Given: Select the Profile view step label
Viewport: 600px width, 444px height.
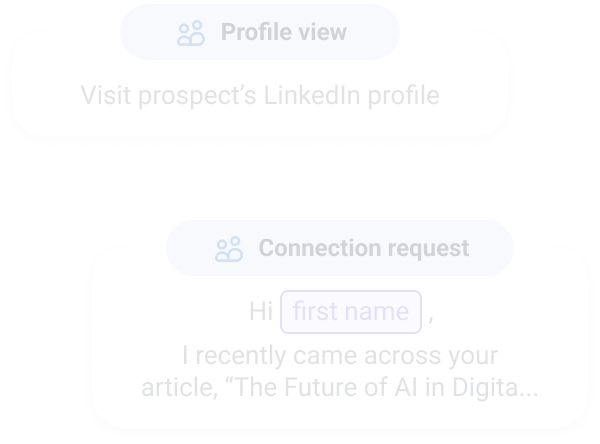Looking at the screenshot, I should (x=283, y=33).
